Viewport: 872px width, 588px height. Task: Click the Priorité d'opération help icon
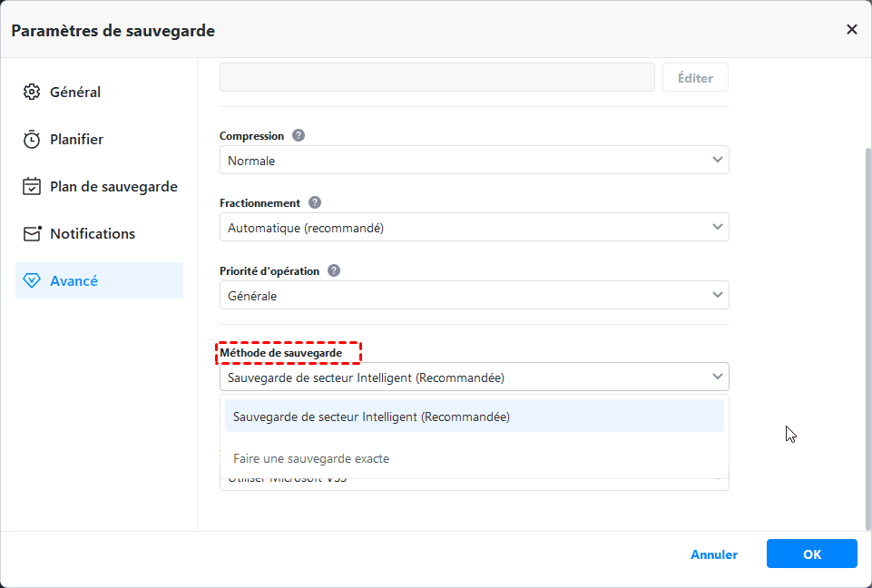click(x=334, y=270)
